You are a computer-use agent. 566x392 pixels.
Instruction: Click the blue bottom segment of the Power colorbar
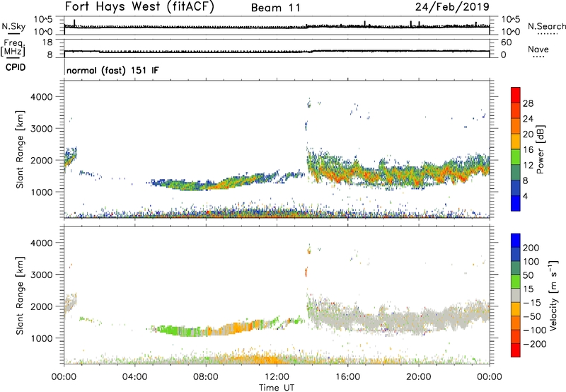tap(516, 203)
